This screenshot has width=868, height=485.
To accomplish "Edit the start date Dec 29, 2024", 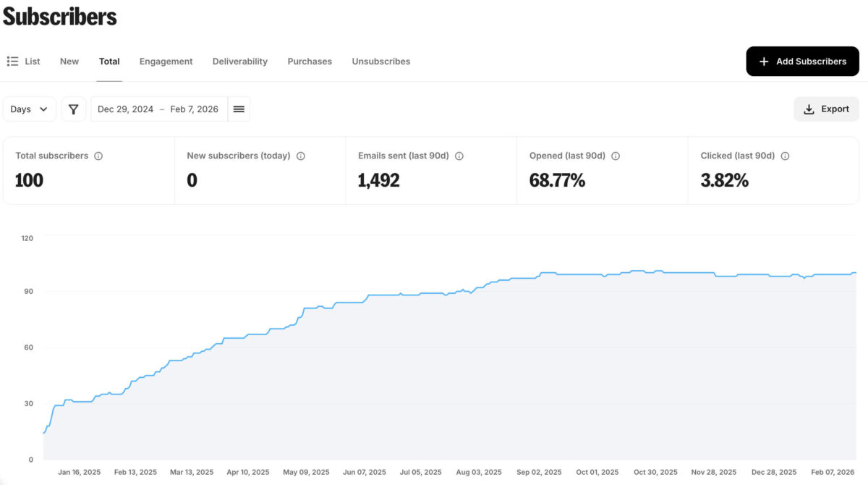I will [x=126, y=109].
